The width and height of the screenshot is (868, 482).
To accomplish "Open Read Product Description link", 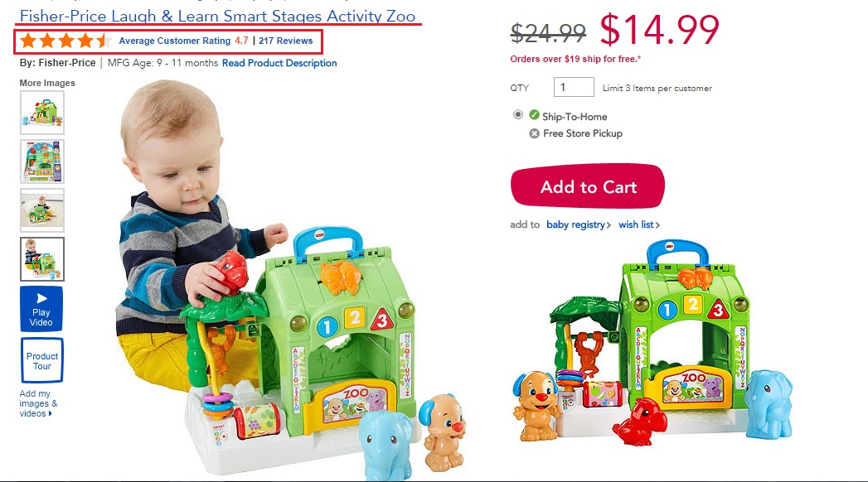I will click(x=279, y=63).
